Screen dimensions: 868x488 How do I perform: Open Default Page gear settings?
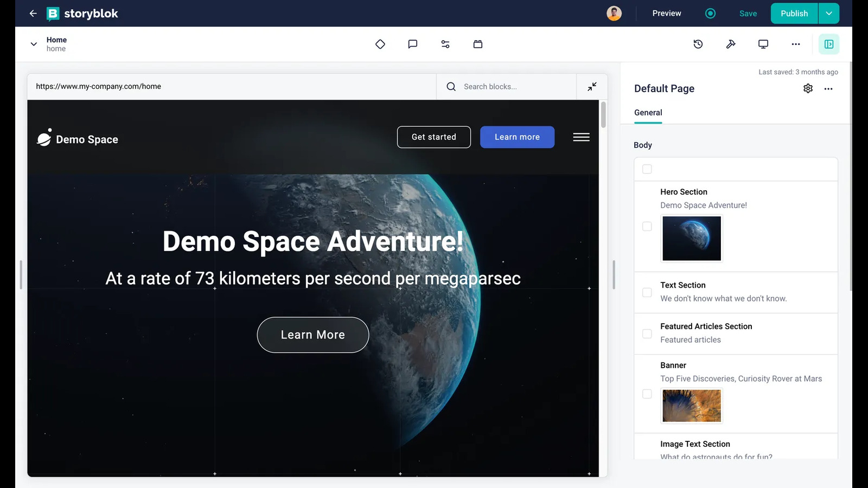(808, 88)
